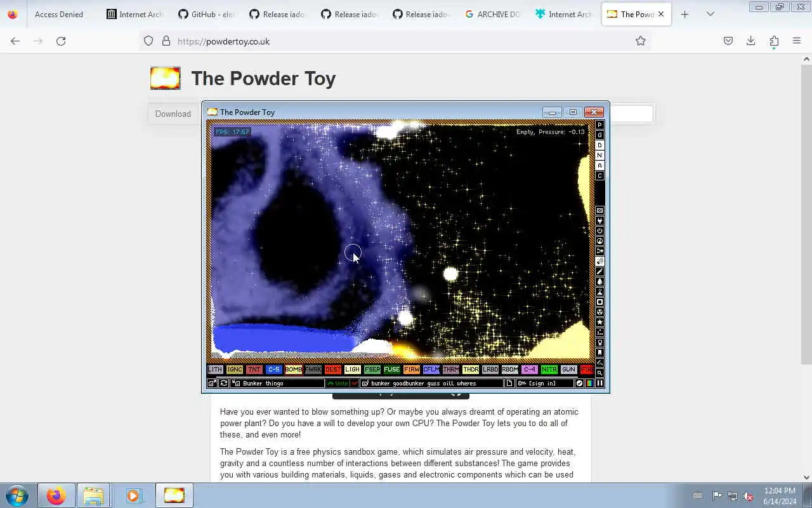
Task: Pause the simulation
Action: coord(599,383)
